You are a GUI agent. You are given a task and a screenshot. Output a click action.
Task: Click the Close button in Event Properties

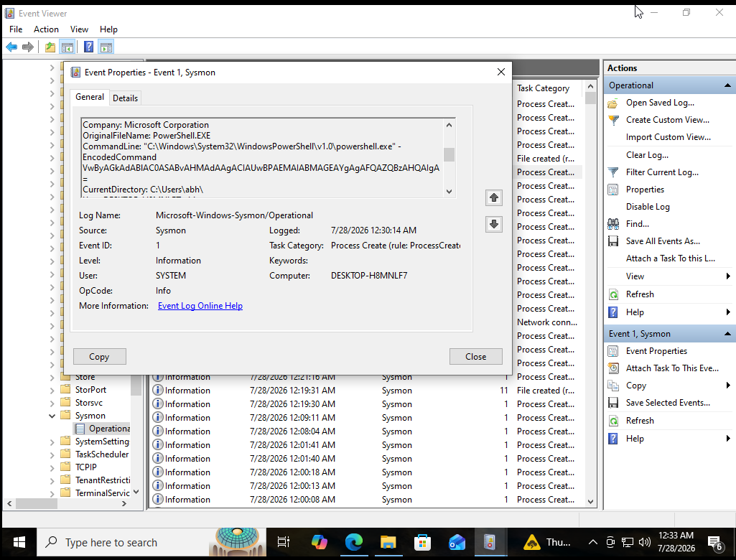tap(475, 357)
